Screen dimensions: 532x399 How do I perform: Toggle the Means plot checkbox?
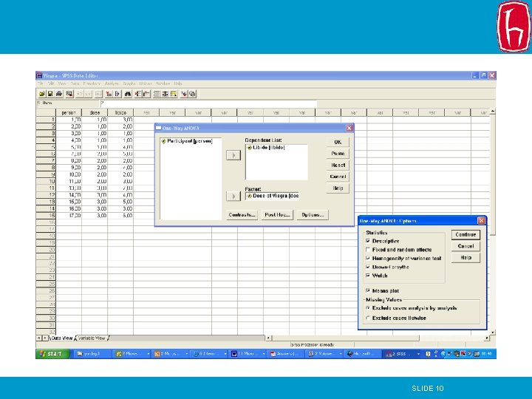point(368,291)
